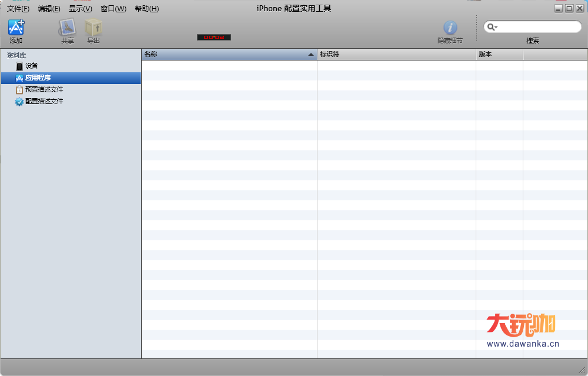Viewport: 588px width, 376px height.
Task: Open the 显示(V) menu
Action: pyautogui.click(x=80, y=9)
